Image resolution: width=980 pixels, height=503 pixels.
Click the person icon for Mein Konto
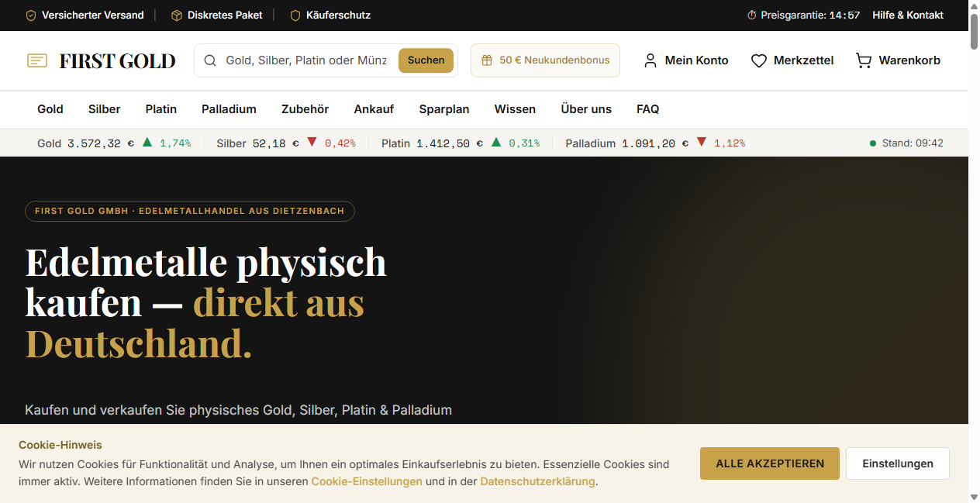pos(650,60)
